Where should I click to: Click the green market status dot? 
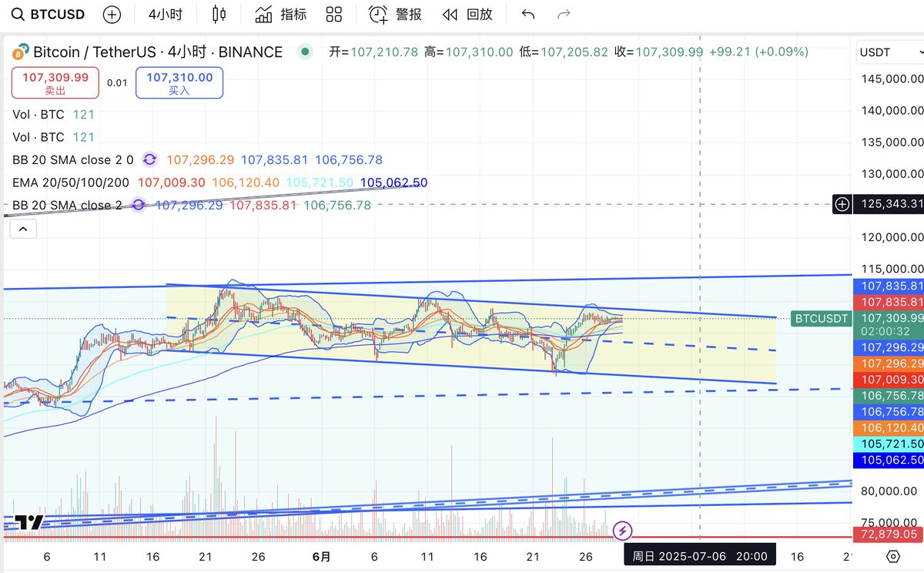(x=306, y=52)
